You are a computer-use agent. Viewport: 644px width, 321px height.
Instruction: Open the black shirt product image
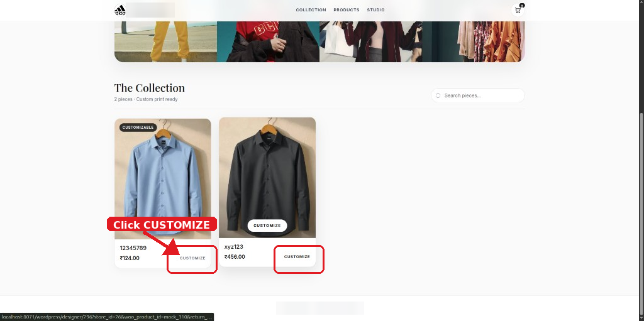(267, 177)
